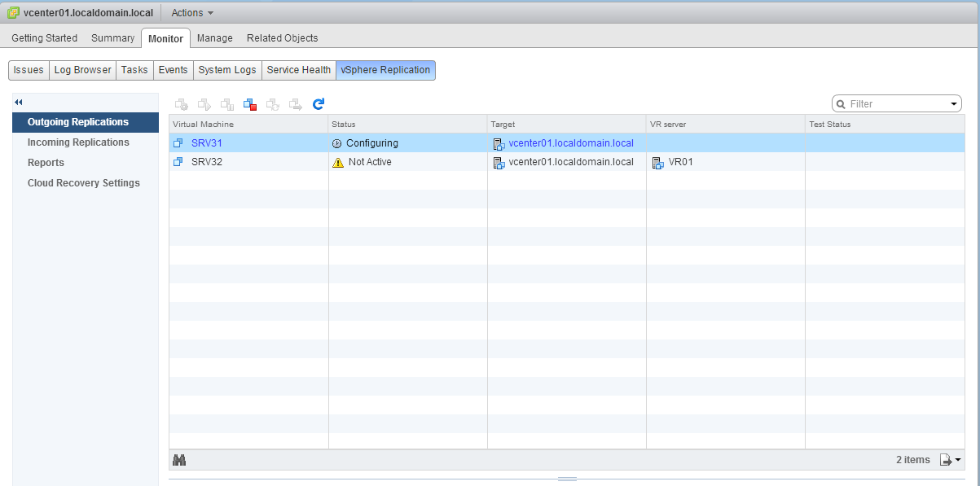Click the vcenter01.localdomain.local target link
Screen dimensions: 980x486
pyautogui.click(x=570, y=142)
